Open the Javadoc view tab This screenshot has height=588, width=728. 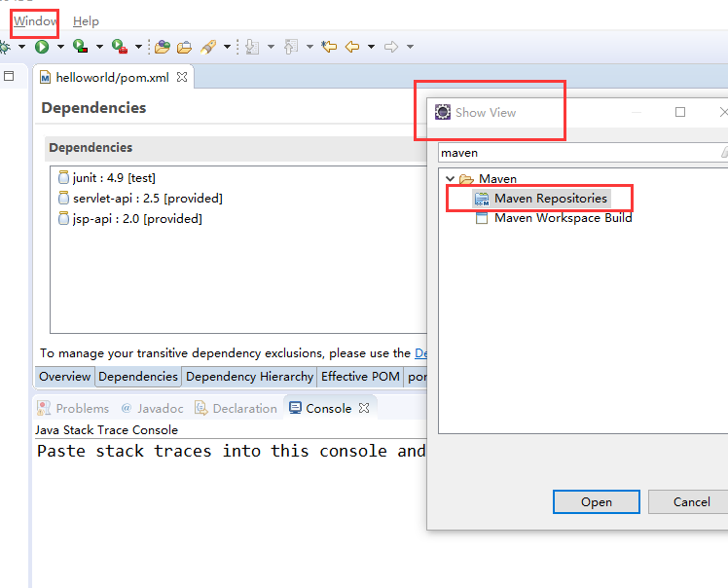pos(152,408)
